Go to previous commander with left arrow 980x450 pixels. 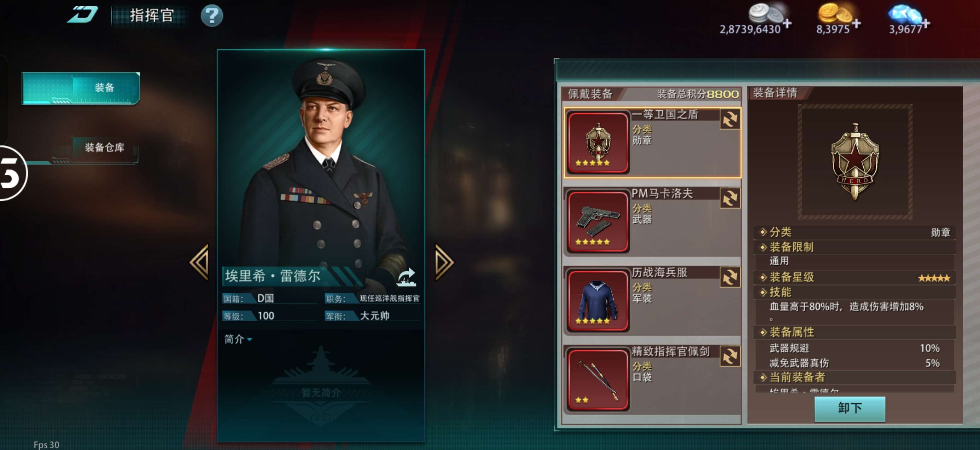tap(199, 262)
